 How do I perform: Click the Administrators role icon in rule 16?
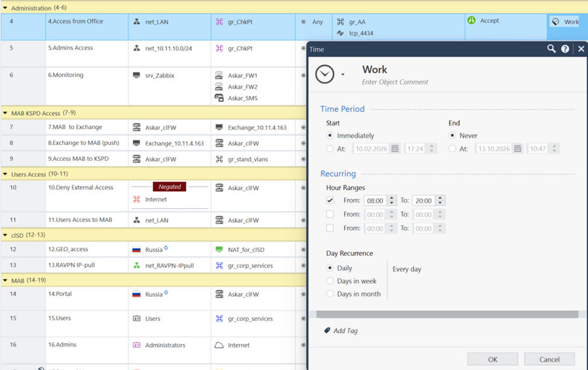136,345
